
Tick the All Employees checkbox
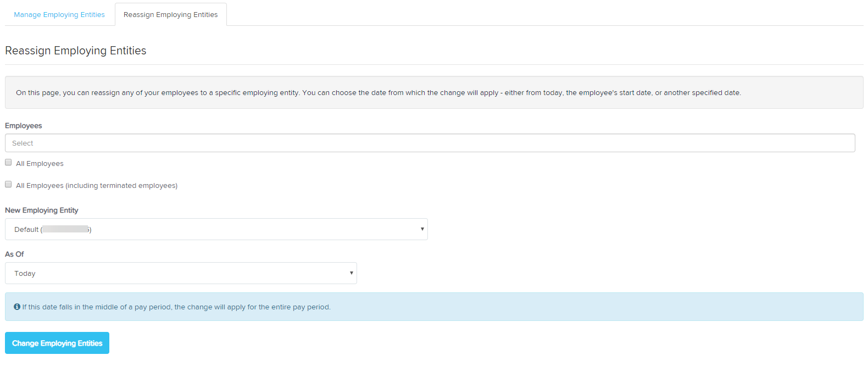8,162
